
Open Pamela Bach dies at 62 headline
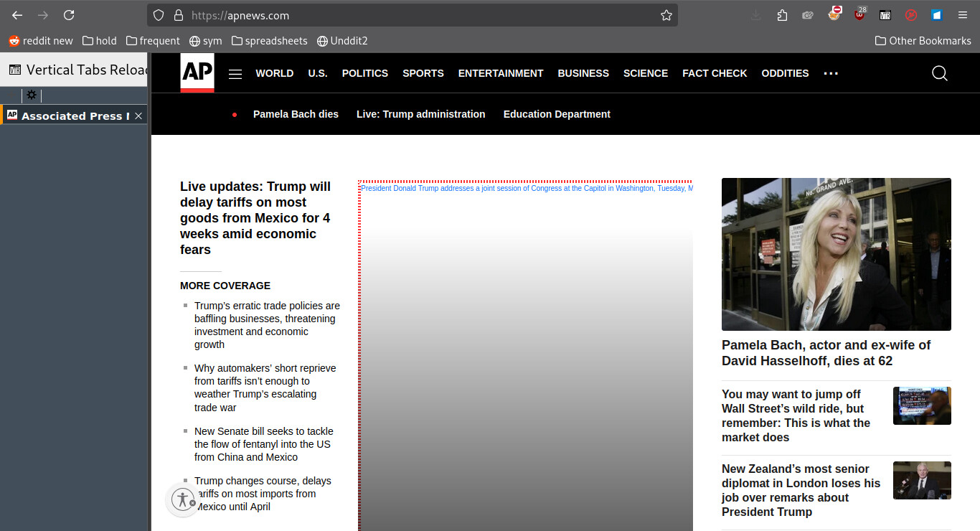826,353
